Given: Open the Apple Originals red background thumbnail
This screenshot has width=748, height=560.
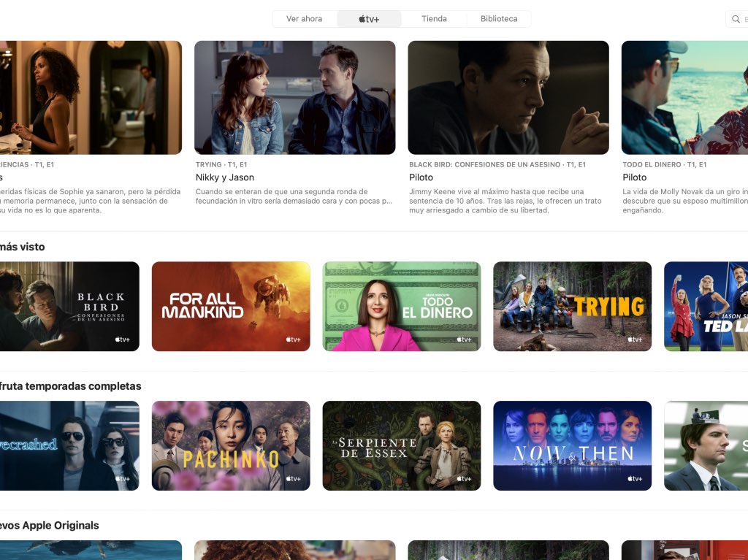Looking at the screenshot, I should [684, 550].
